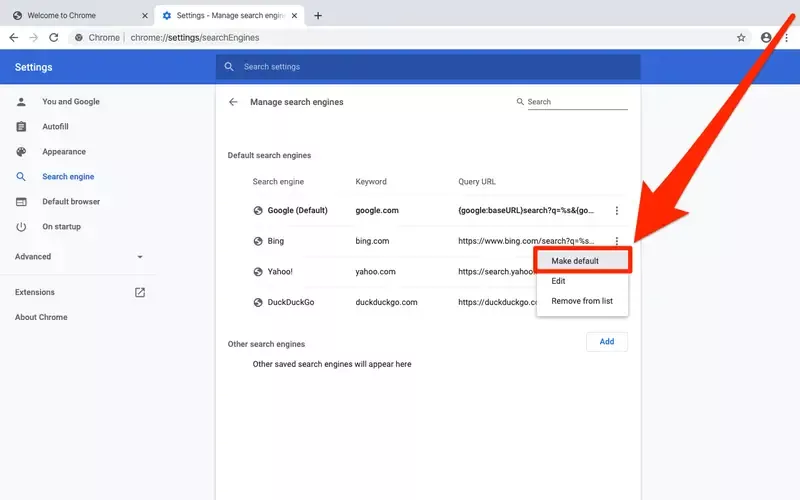The width and height of the screenshot is (800, 500).
Task: Click the Appearance palette icon
Action: tap(21, 152)
